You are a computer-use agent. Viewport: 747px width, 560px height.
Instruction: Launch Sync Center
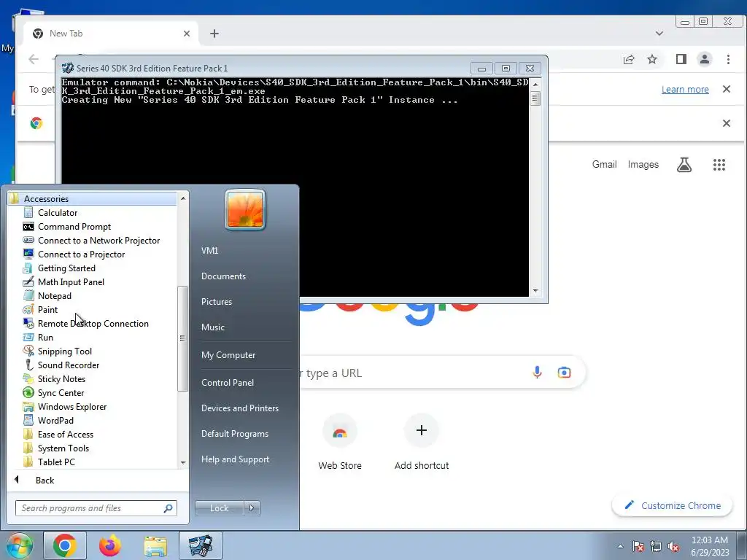point(61,392)
